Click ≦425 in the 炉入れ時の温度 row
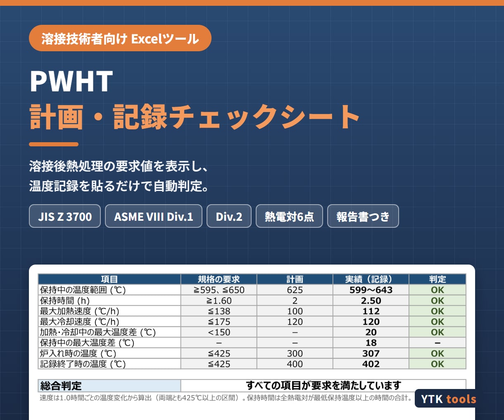504x420 pixels. (x=219, y=353)
